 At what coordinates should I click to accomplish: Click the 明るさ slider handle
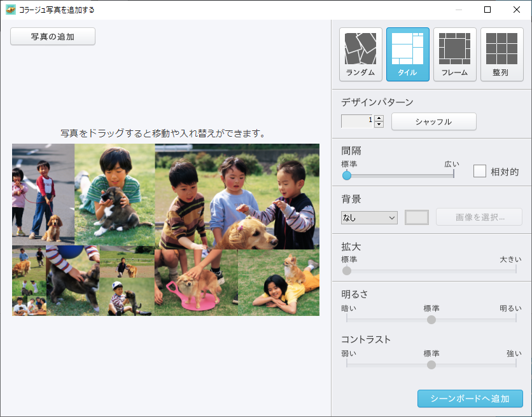431,319
